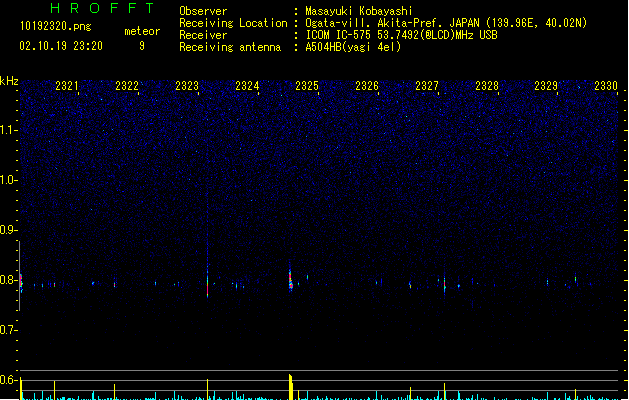This screenshot has height=400, width=629.
Task: Click the 1.0 kHz frequency label
Action: tap(8, 180)
